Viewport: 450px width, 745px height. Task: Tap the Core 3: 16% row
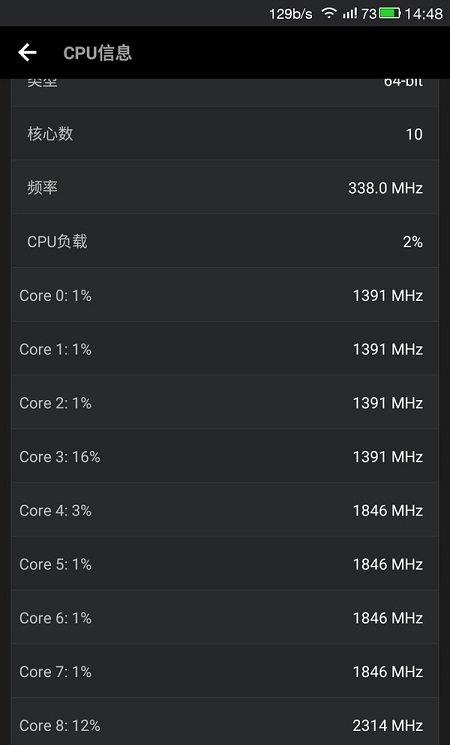pyautogui.click(x=225, y=456)
